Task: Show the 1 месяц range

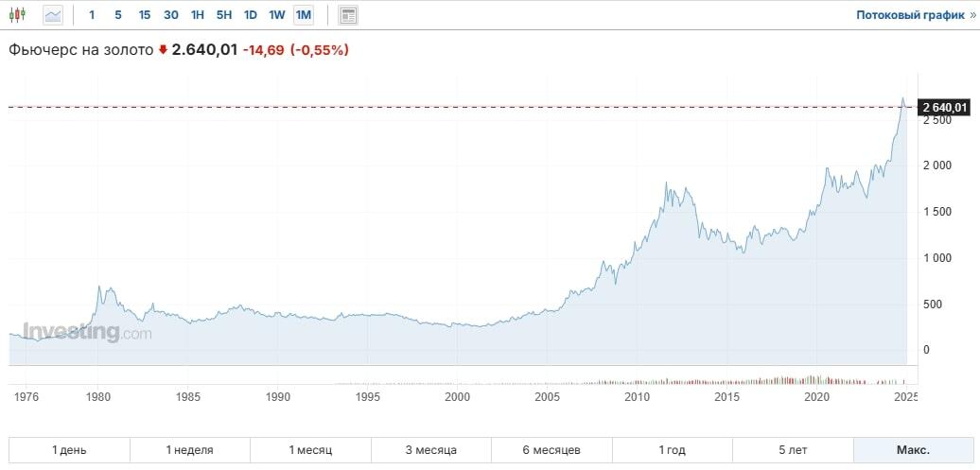Action: click(310, 449)
